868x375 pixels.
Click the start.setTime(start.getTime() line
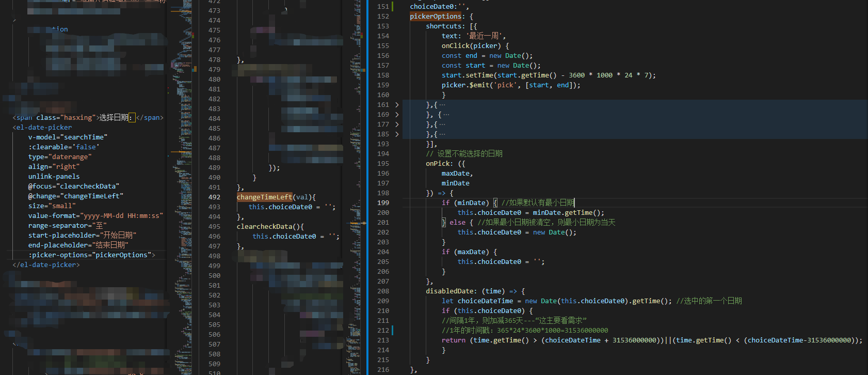click(x=549, y=75)
